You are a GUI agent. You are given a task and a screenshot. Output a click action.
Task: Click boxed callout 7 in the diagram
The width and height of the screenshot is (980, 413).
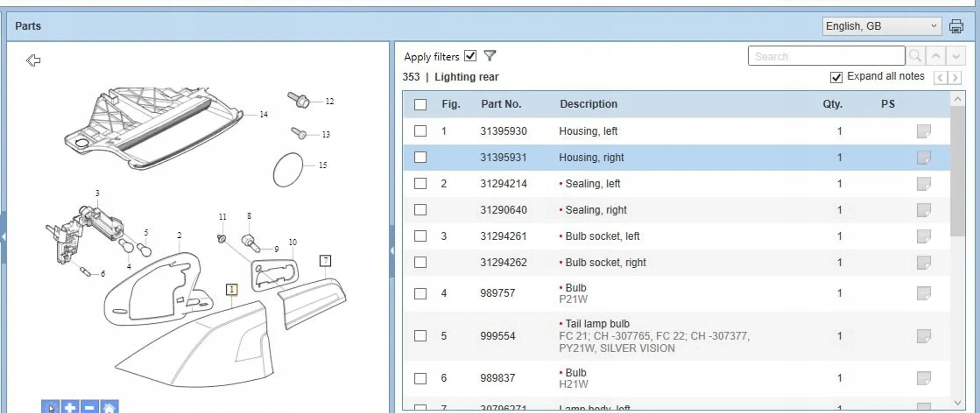(x=325, y=261)
